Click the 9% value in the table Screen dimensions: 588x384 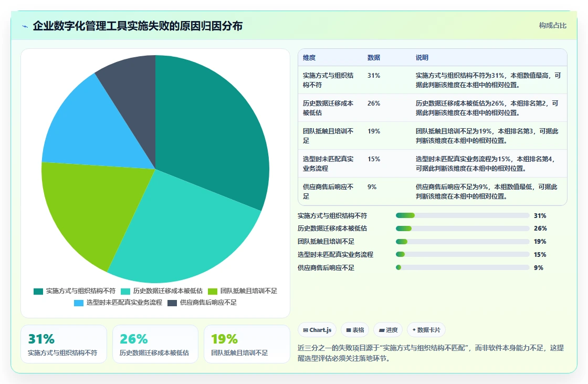372,186
